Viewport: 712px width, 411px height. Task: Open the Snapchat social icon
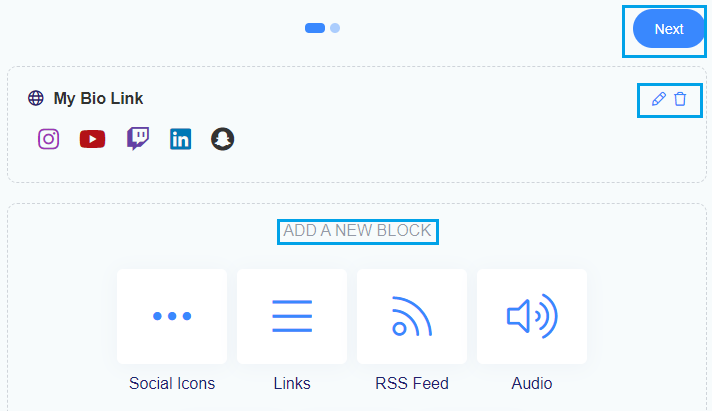(x=222, y=139)
